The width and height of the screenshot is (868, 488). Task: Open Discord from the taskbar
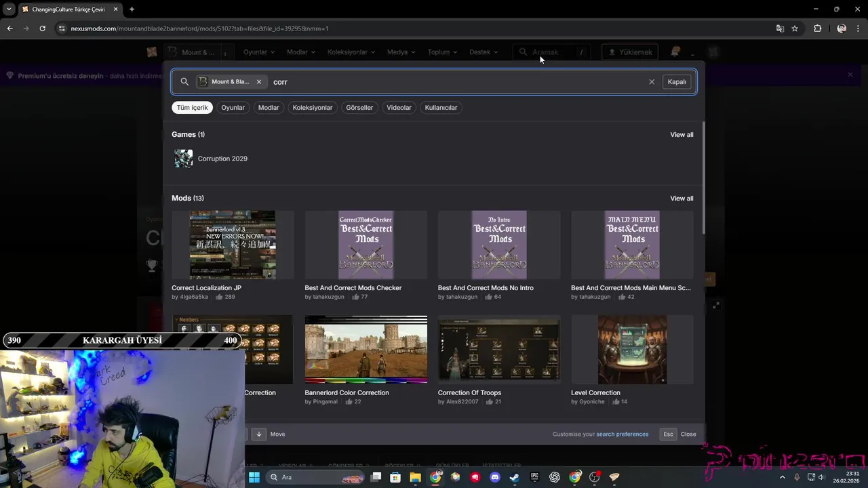click(495, 477)
